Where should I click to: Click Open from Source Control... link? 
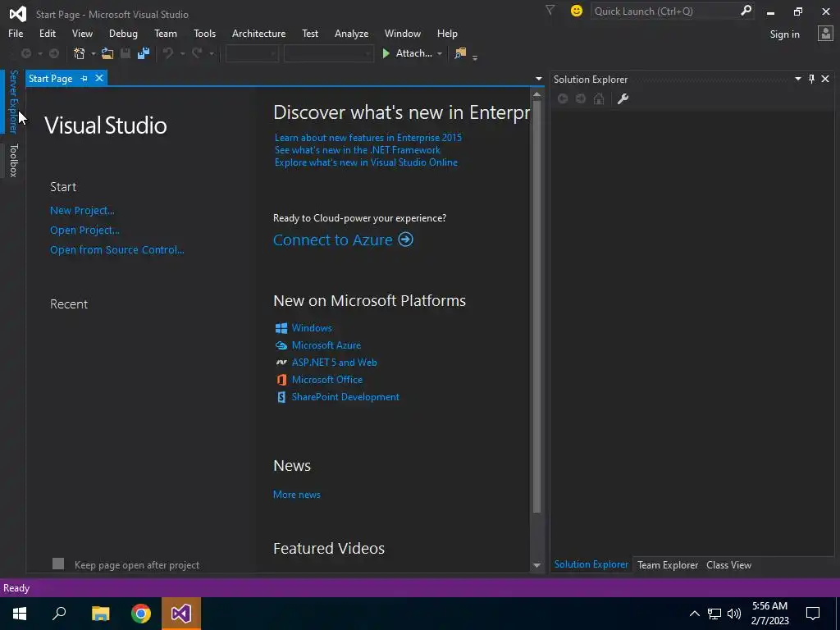pyautogui.click(x=116, y=249)
